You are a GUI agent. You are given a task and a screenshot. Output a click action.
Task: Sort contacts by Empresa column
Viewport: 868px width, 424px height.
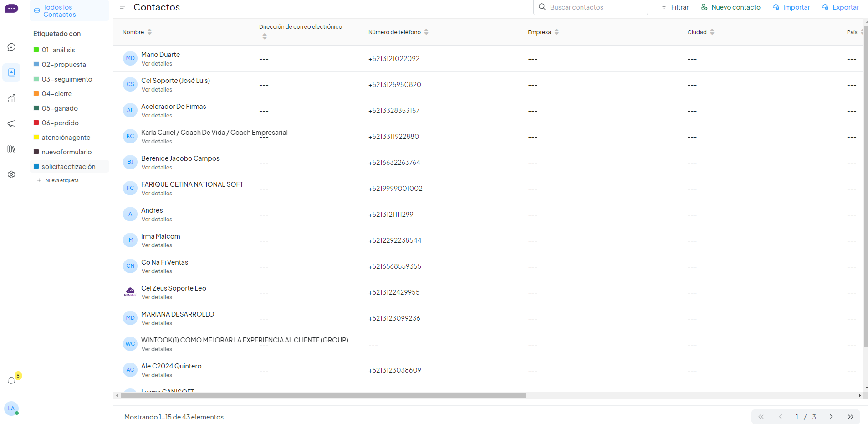tap(557, 32)
